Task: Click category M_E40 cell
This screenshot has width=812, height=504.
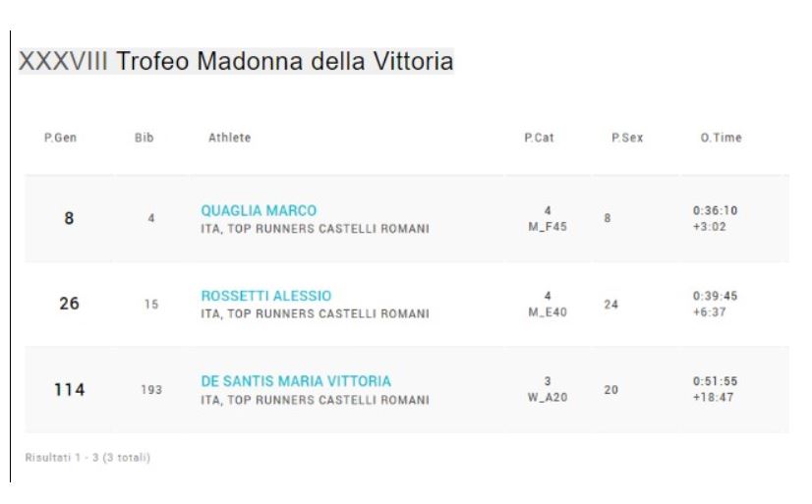Action: (x=548, y=312)
